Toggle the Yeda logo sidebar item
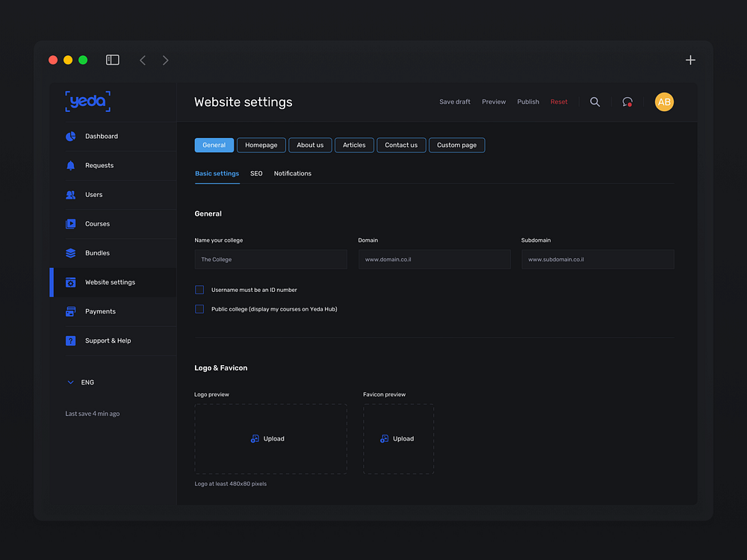 [87, 101]
